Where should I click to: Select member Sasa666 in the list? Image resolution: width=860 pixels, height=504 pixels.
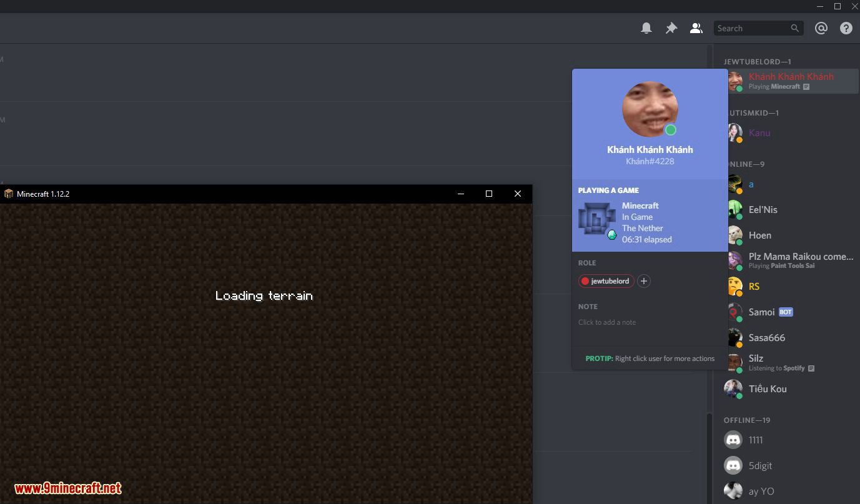tap(790, 338)
